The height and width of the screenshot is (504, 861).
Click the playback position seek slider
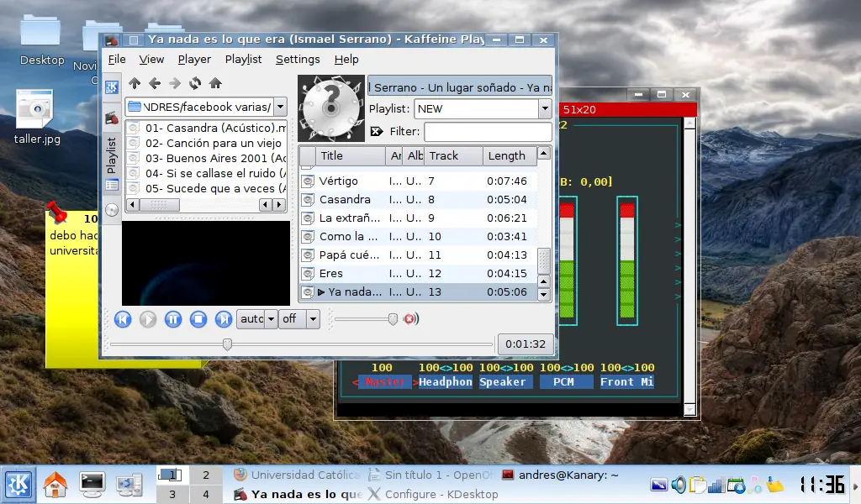[301, 344]
